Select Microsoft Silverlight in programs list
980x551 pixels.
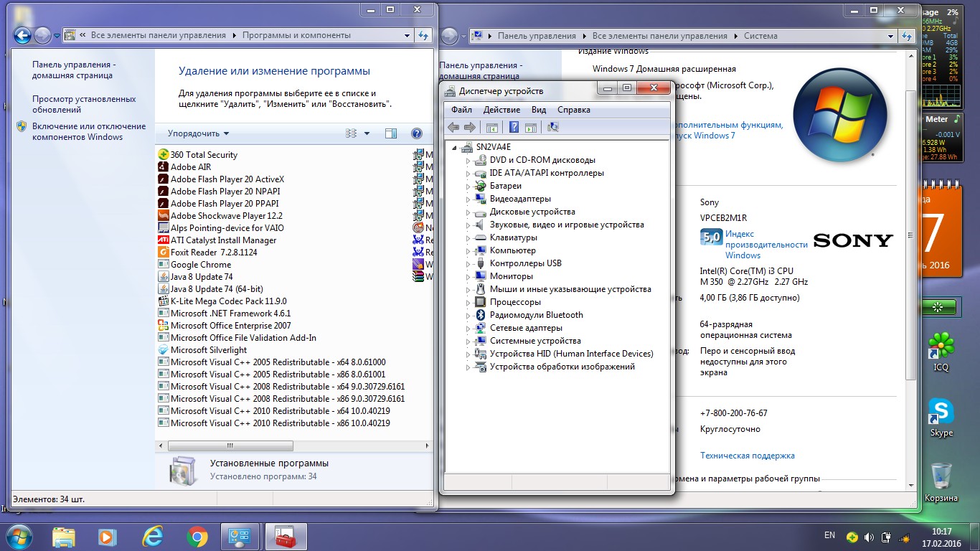(202, 350)
